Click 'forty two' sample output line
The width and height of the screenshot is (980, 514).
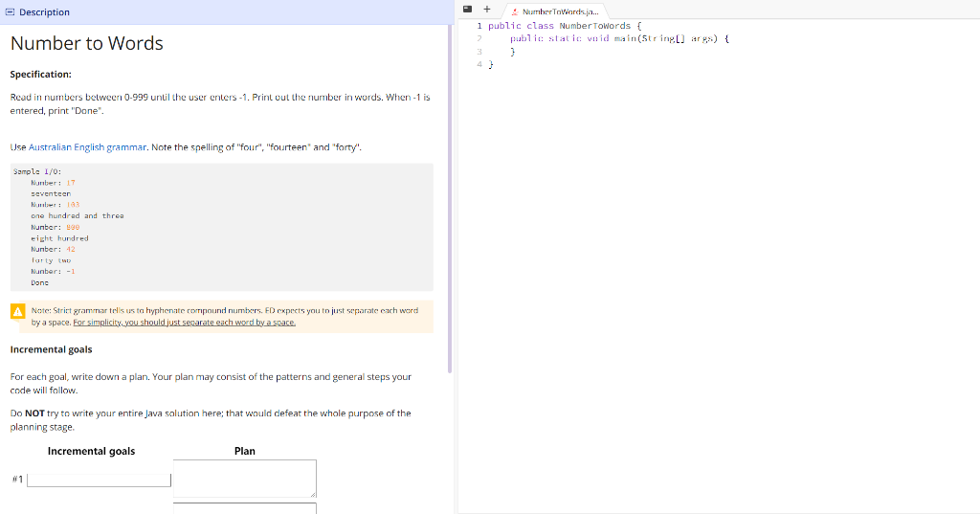[x=52, y=260]
